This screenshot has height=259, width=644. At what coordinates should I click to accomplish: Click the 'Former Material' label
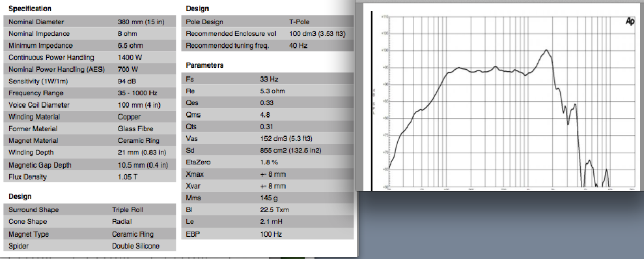(33, 129)
